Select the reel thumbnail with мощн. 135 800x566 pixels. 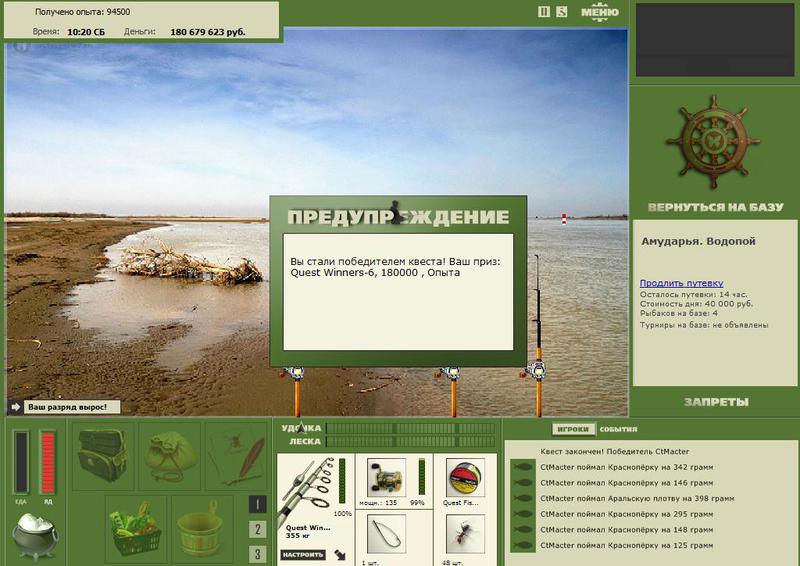(x=386, y=477)
